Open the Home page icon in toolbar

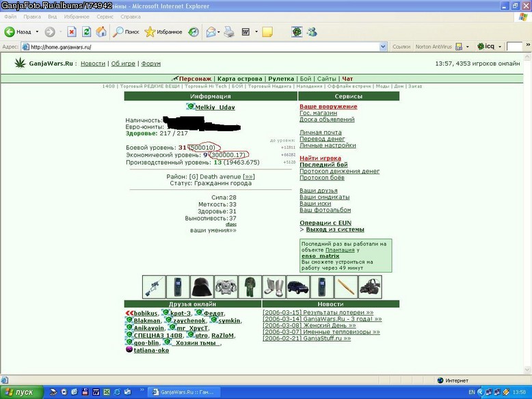point(101,32)
